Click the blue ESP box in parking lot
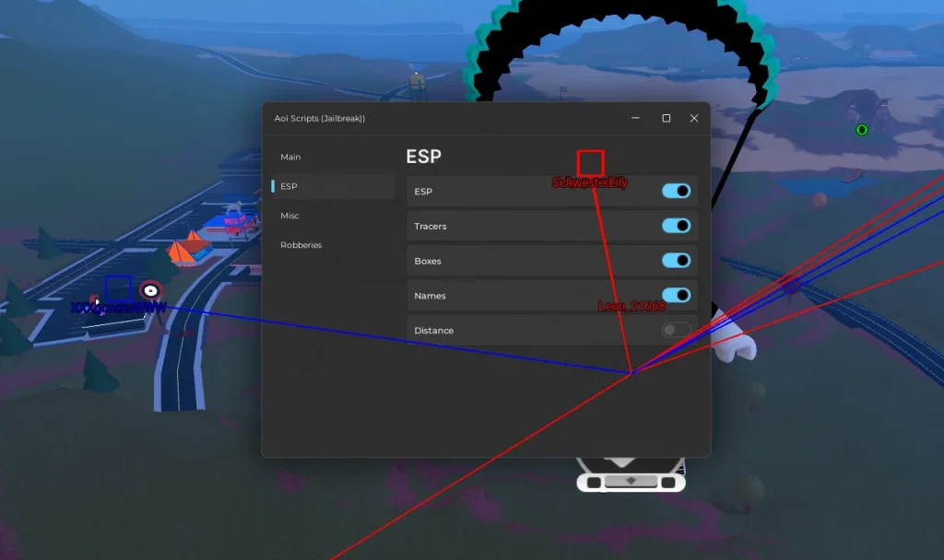Viewport: 944px width, 560px height. (x=117, y=287)
